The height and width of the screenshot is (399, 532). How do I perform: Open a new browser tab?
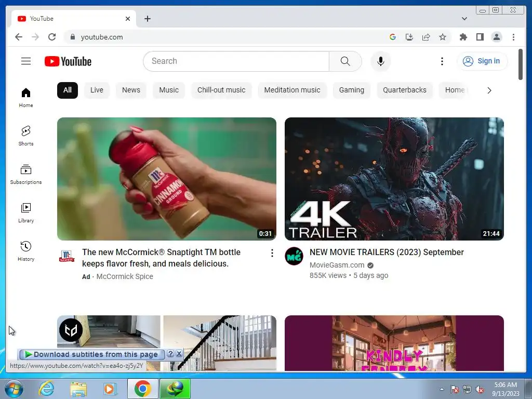(147, 19)
